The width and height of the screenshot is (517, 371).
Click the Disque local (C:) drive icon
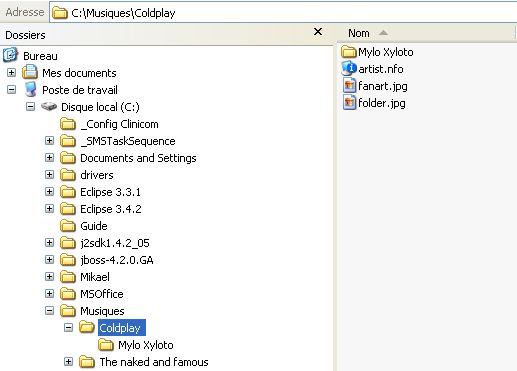click(49, 106)
